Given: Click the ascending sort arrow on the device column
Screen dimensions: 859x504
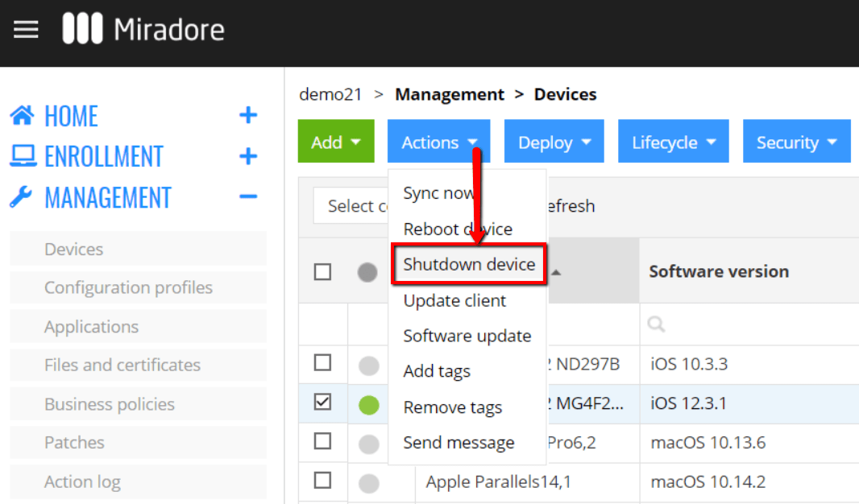Looking at the screenshot, I should click(x=556, y=271).
